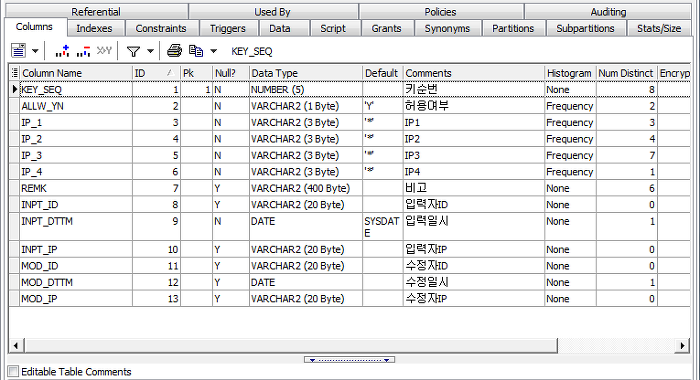Click the Comments column header

pos(474,73)
